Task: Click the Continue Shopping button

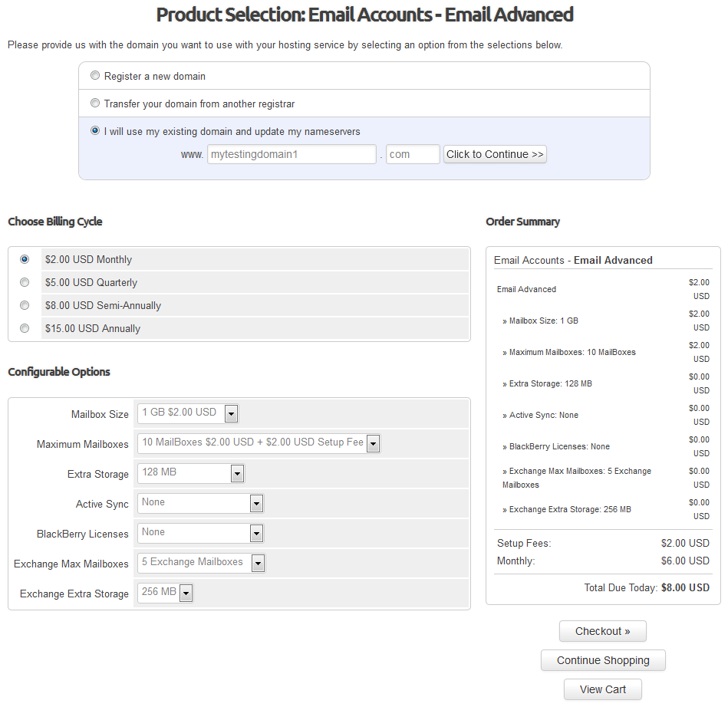Action: pyautogui.click(x=602, y=660)
